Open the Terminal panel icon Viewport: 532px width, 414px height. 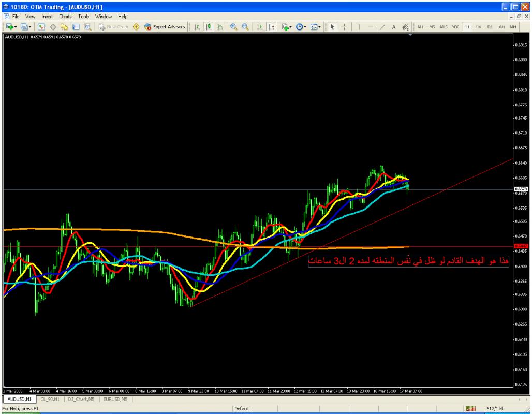click(x=76, y=27)
